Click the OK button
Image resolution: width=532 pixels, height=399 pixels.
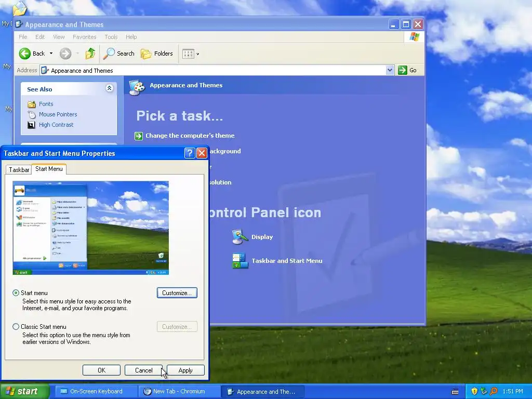101,370
